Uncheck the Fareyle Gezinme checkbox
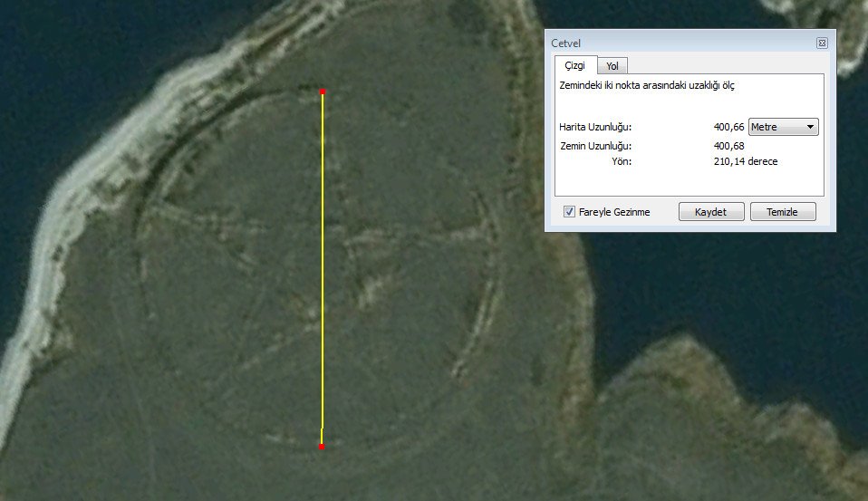The image size is (868, 501). click(x=569, y=212)
